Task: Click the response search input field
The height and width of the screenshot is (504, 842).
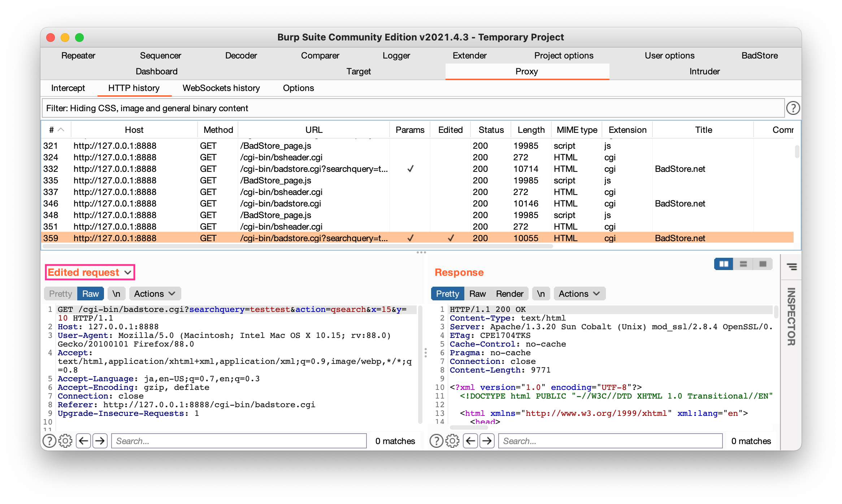Action: 610,441
